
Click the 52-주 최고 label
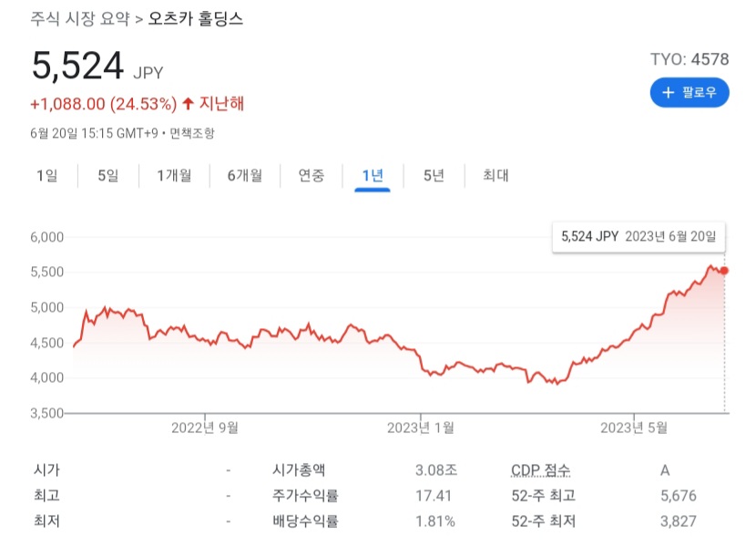point(544,495)
